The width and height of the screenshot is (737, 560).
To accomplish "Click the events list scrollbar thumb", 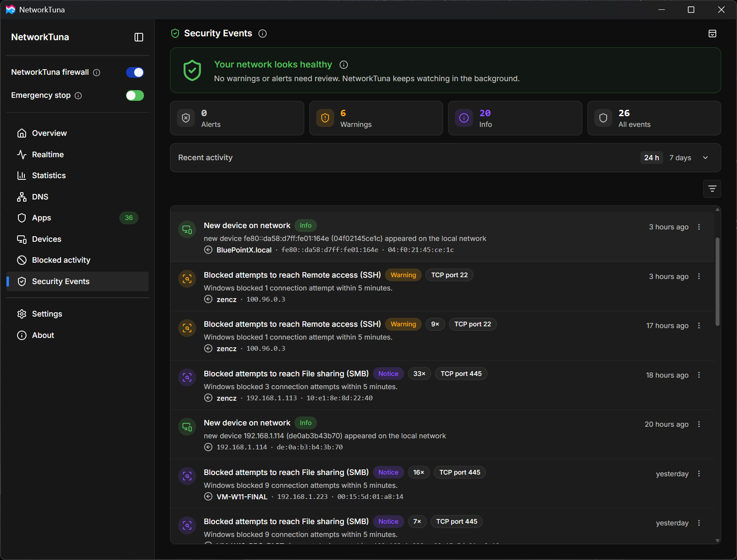I will [x=717, y=282].
